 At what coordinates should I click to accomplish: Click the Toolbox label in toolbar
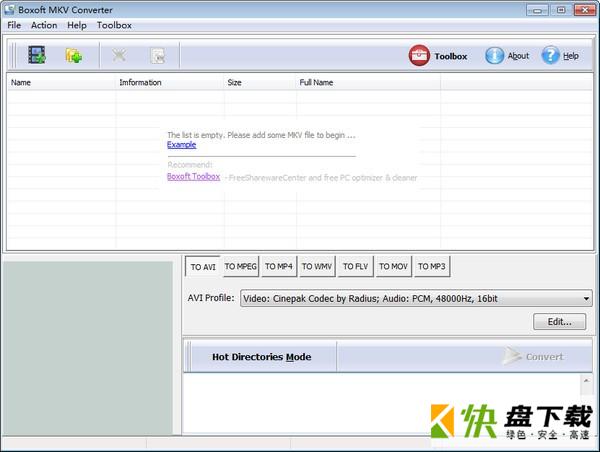click(x=451, y=56)
